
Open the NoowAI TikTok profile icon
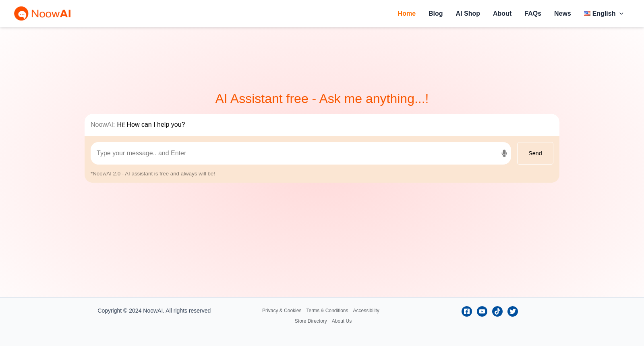(x=497, y=311)
